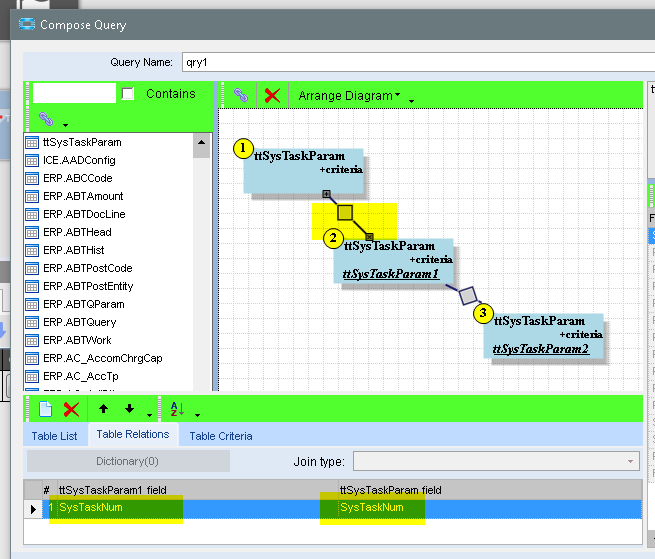Click the Dictionary(0) button

click(x=128, y=461)
